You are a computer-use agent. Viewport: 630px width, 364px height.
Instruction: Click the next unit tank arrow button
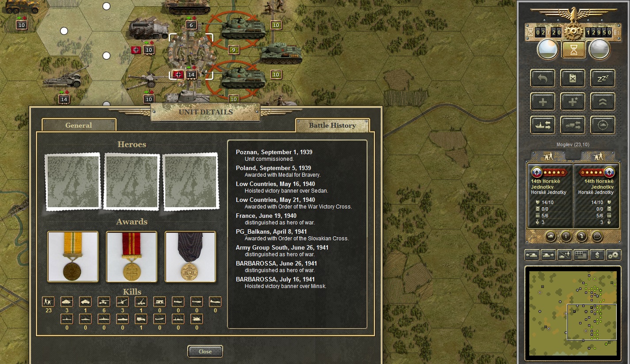click(548, 255)
